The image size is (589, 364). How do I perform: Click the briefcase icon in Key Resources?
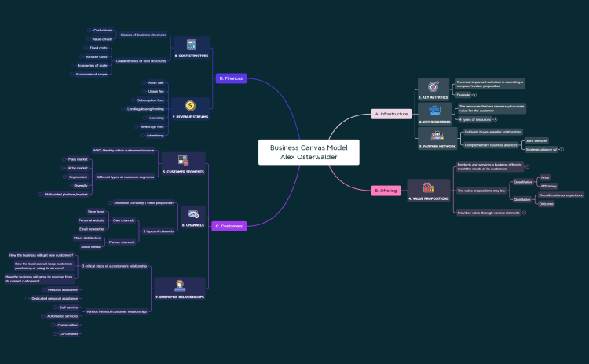pyautogui.click(x=434, y=111)
